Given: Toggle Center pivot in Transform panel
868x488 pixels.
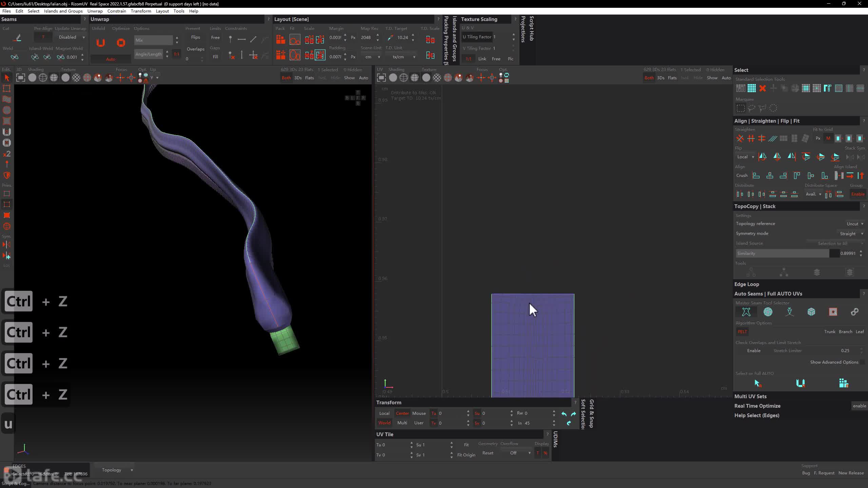Looking at the screenshot, I should tap(402, 413).
